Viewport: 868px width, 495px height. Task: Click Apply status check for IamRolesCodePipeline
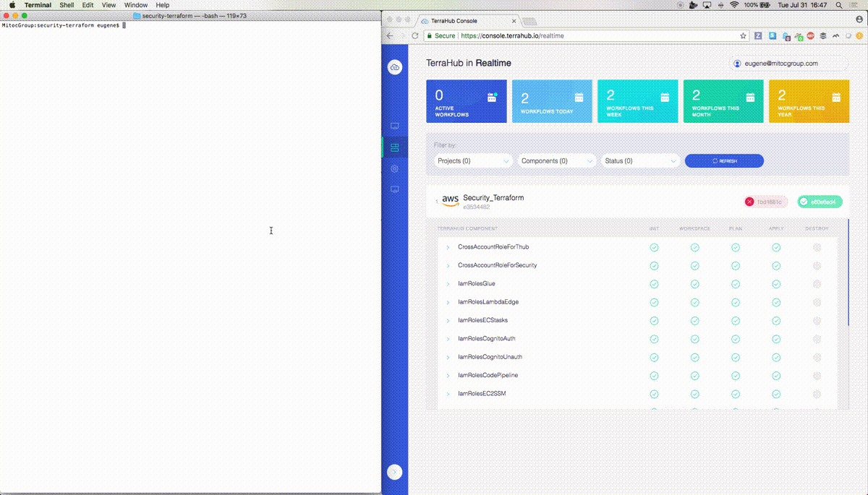coord(776,376)
